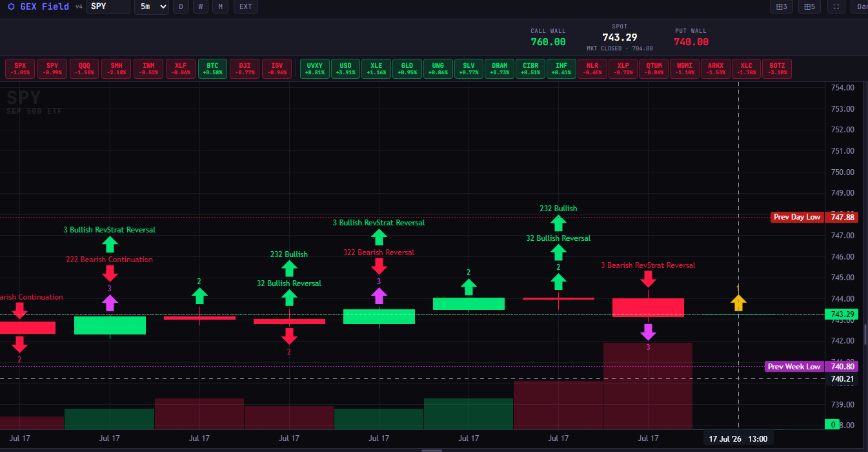Select the BTC ticker chip

click(212, 68)
